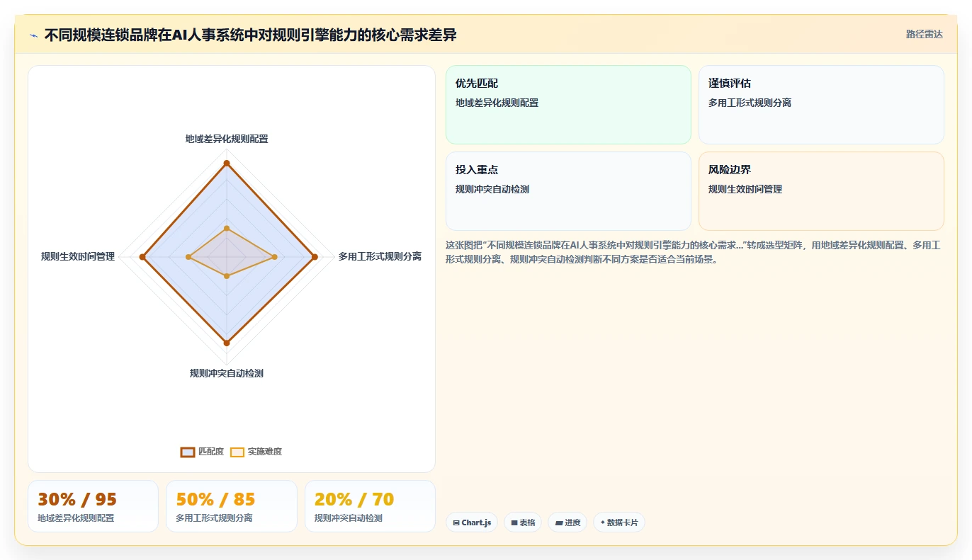Click the header icon before the title
This screenshot has height=560, width=972.
click(33, 35)
